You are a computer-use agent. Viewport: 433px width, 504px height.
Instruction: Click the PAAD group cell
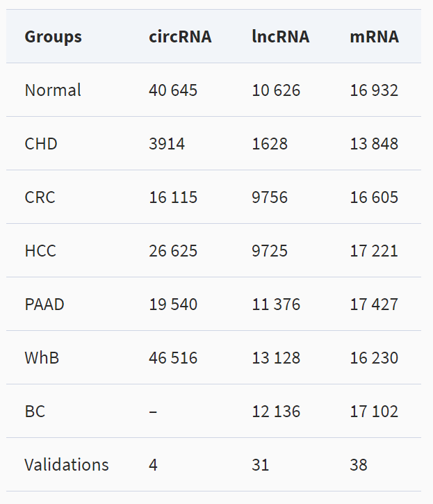(44, 304)
